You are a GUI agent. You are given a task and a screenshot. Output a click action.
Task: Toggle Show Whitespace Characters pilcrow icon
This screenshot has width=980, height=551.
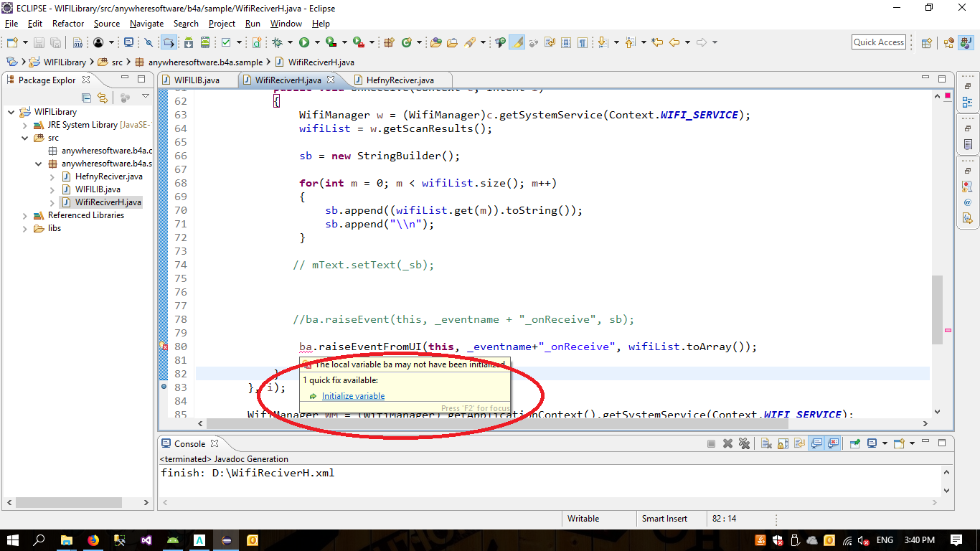point(583,42)
